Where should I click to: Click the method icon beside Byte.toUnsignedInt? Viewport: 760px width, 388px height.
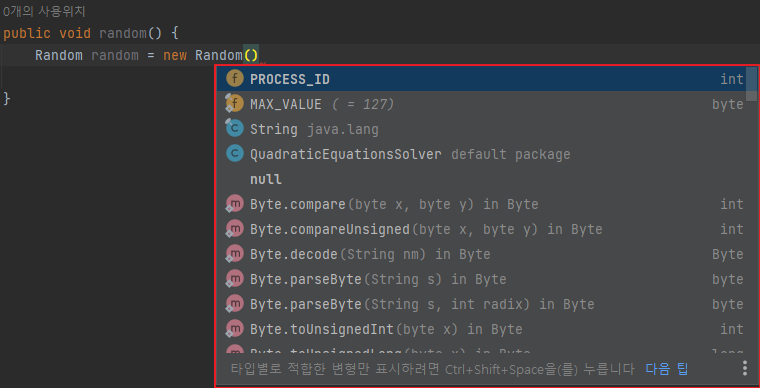click(235, 330)
